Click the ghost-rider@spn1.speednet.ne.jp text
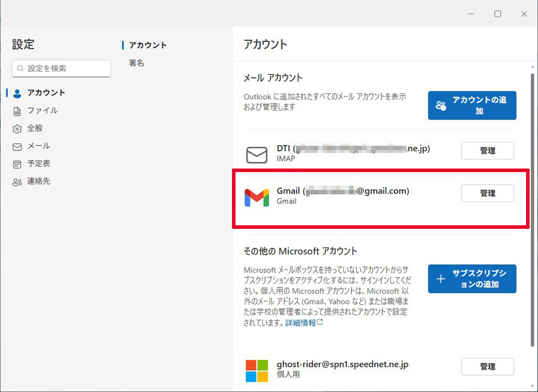Viewport: 538px width, 392px height. pos(343,365)
